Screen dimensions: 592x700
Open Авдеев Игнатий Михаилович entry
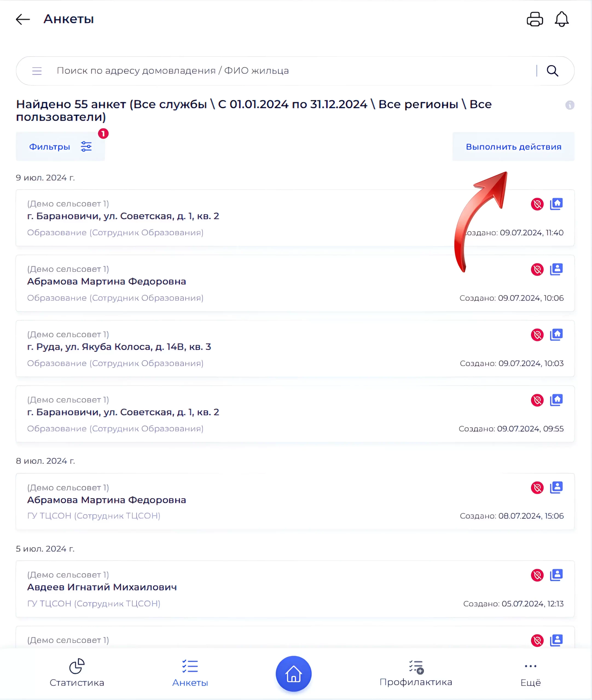point(295,589)
